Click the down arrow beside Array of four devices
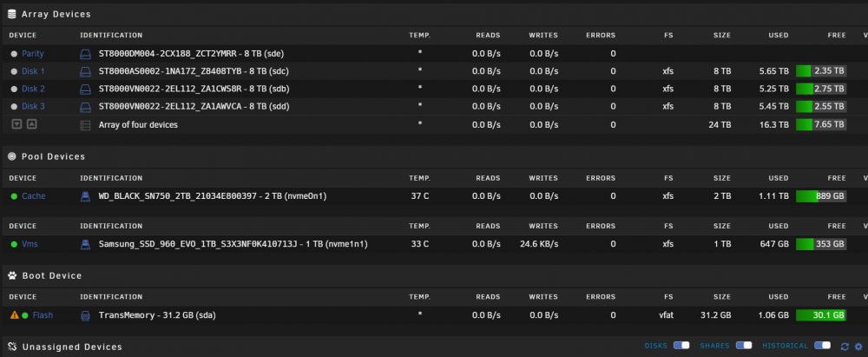Viewport: 868px width, 357px height. tap(16, 125)
